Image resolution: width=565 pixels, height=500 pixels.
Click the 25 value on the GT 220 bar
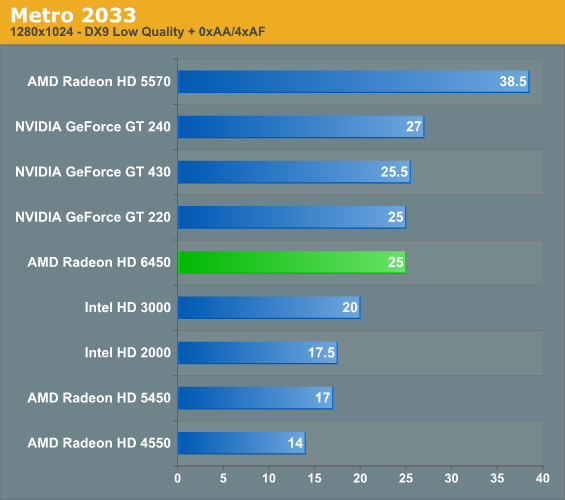point(395,217)
